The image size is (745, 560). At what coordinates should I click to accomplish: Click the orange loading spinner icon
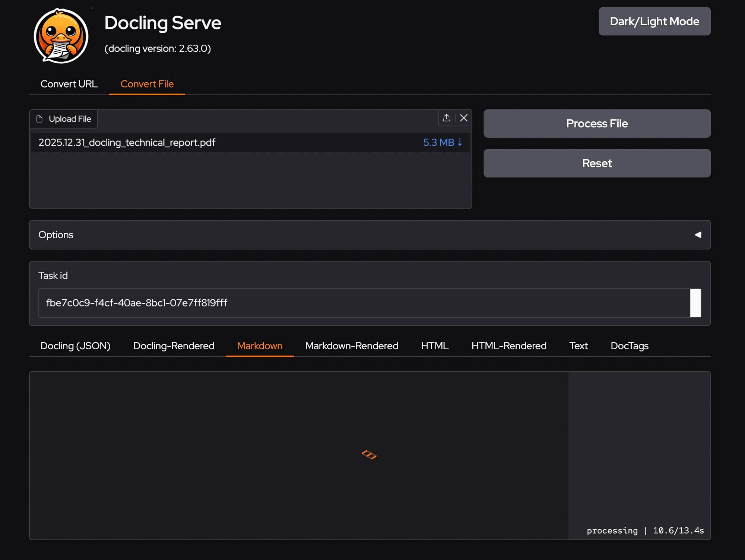pos(369,455)
